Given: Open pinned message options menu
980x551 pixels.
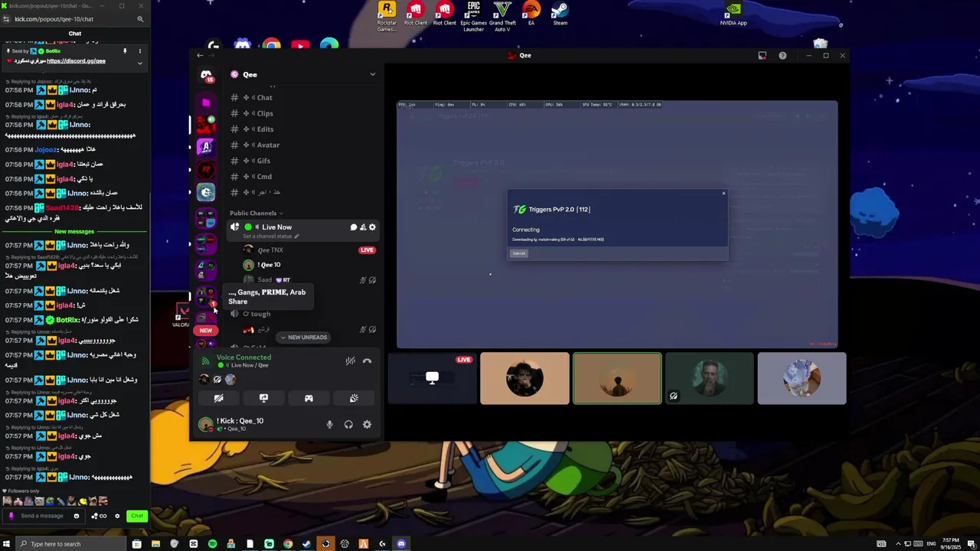Looking at the screenshot, I should [139, 51].
